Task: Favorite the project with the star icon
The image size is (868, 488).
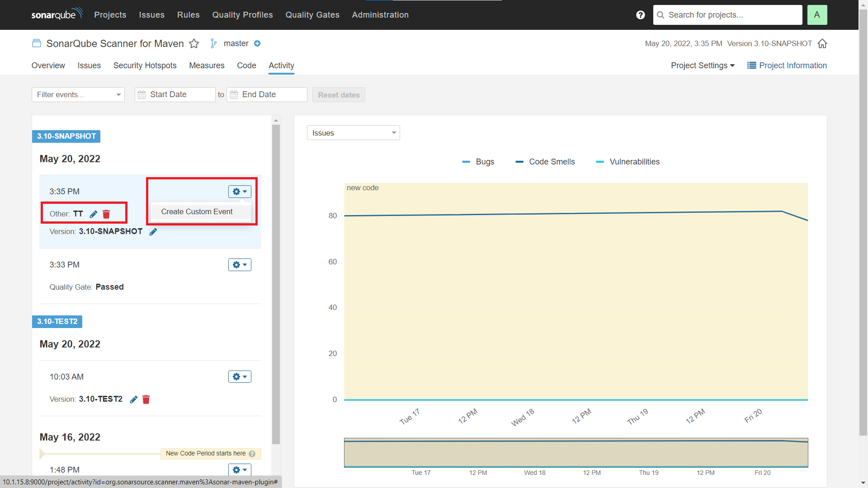Action: (x=194, y=43)
